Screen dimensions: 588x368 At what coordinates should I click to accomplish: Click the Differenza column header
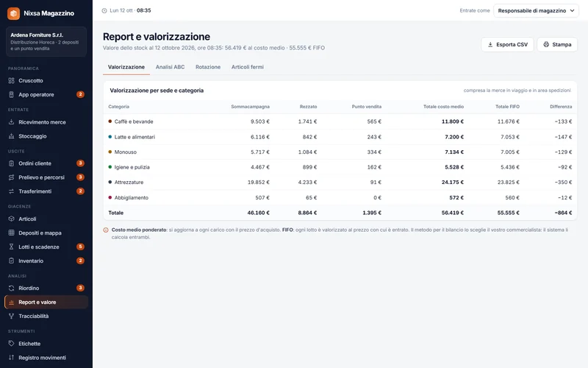click(x=561, y=107)
